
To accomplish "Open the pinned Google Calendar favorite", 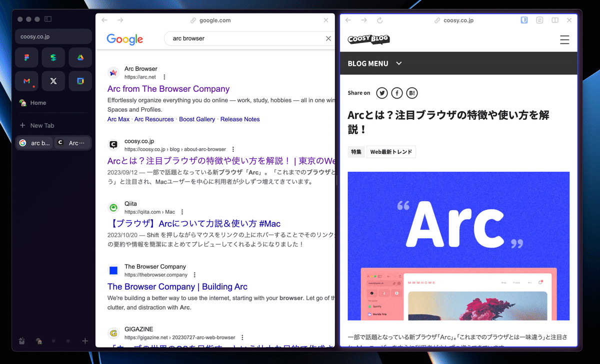I will [80, 81].
